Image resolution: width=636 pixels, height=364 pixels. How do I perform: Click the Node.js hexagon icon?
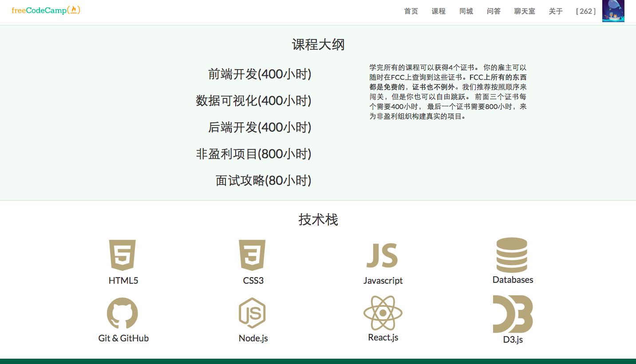(x=252, y=313)
